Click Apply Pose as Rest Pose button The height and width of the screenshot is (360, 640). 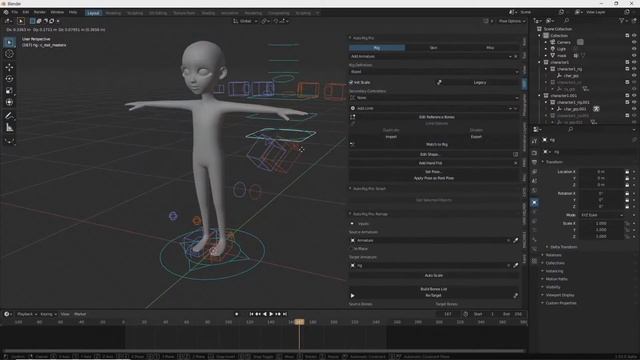(x=434, y=178)
